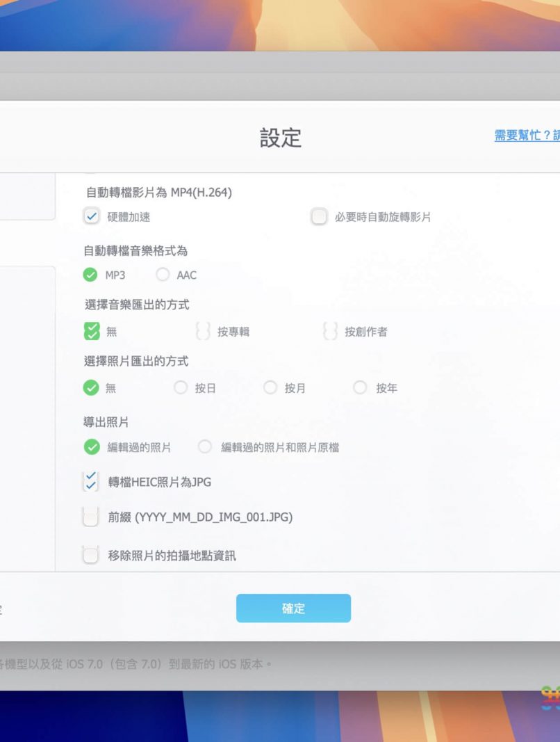Select 按月 photo export option
This screenshot has height=742, width=560.
tap(270, 388)
